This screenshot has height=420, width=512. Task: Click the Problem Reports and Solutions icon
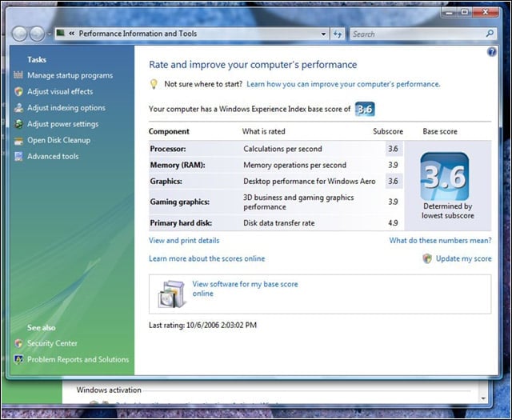[18, 359]
